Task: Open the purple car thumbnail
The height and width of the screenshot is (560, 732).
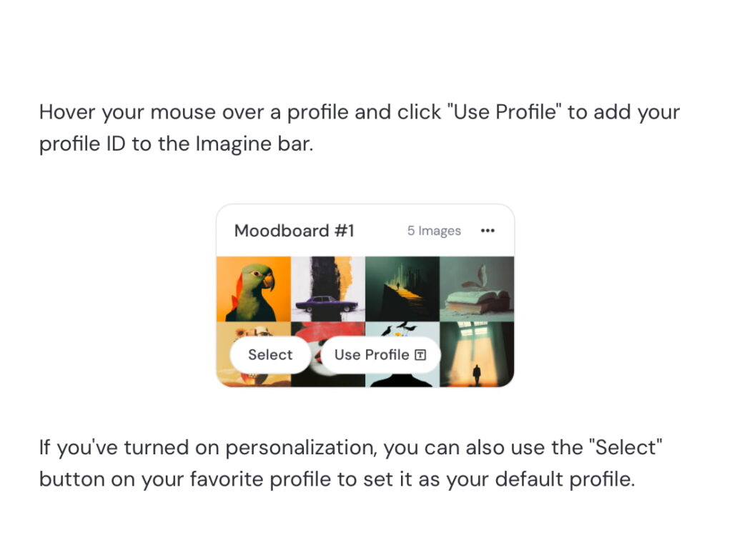Action: tap(328, 289)
